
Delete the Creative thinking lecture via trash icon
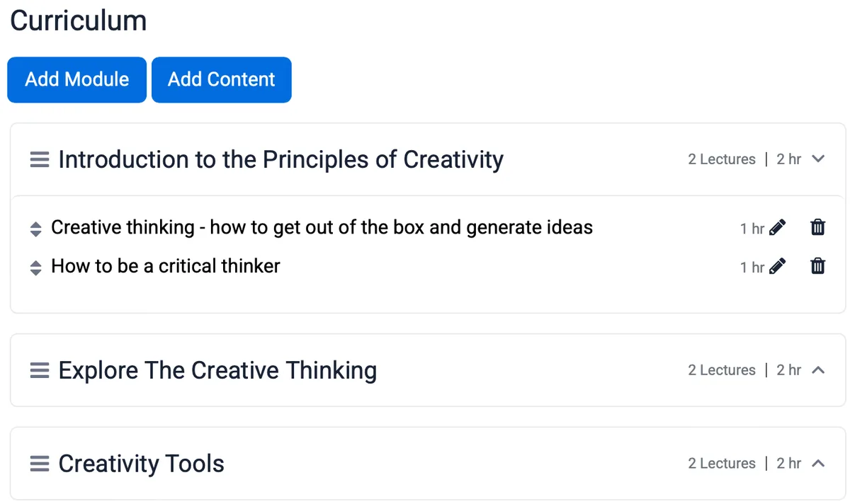(817, 227)
